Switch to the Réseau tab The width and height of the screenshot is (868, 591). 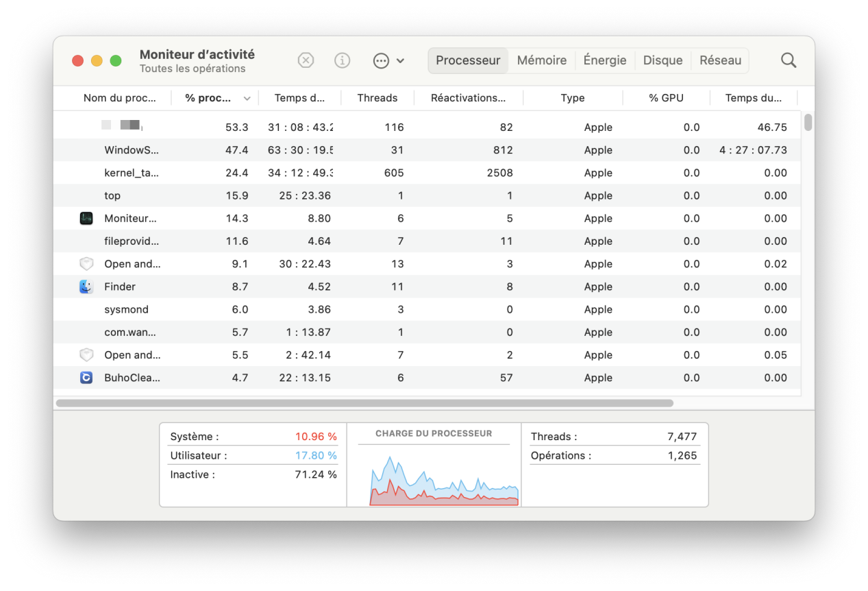(720, 60)
